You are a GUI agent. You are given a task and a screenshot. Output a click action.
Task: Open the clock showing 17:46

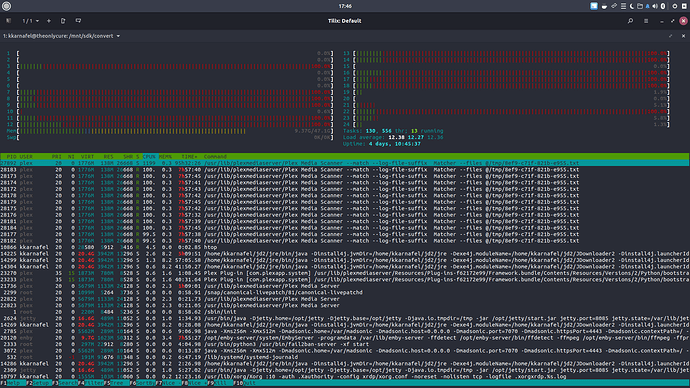pyautogui.click(x=345, y=6)
